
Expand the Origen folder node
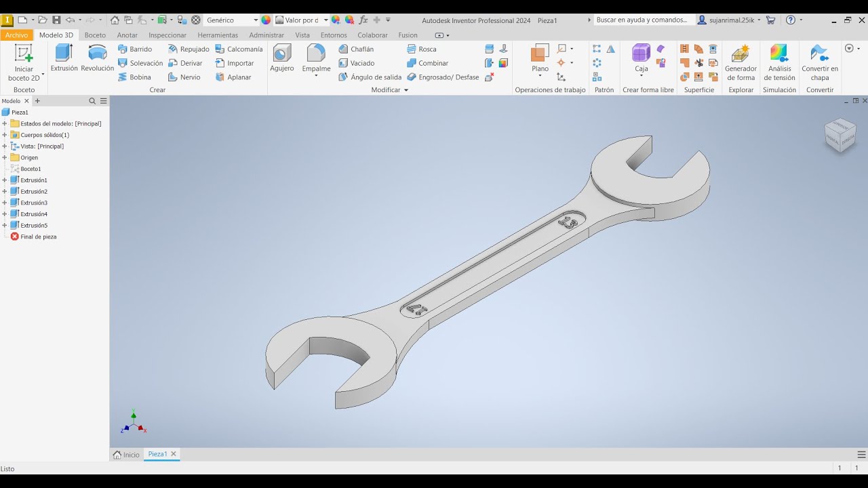click(5, 158)
